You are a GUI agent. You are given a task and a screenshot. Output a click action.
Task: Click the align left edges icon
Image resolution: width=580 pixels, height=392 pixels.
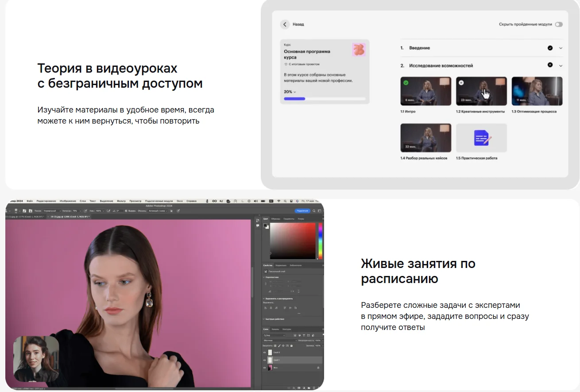click(265, 307)
